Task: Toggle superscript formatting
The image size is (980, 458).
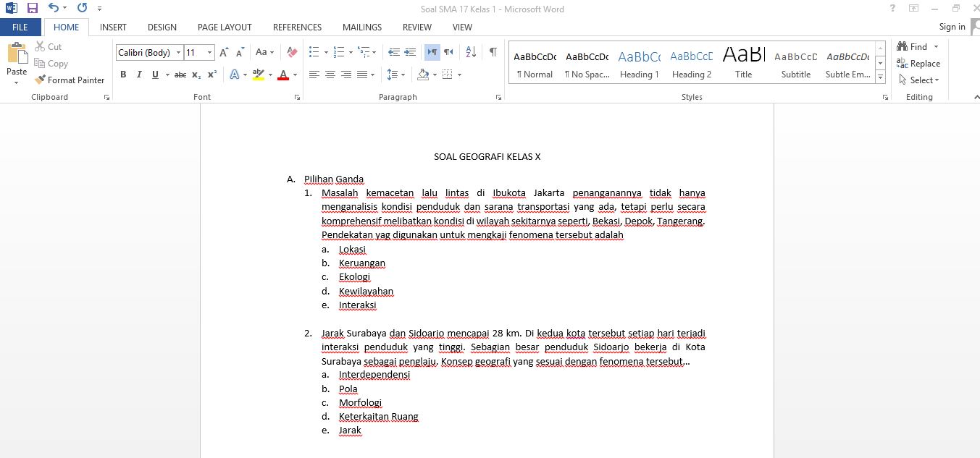Action: tap(212, 75)
